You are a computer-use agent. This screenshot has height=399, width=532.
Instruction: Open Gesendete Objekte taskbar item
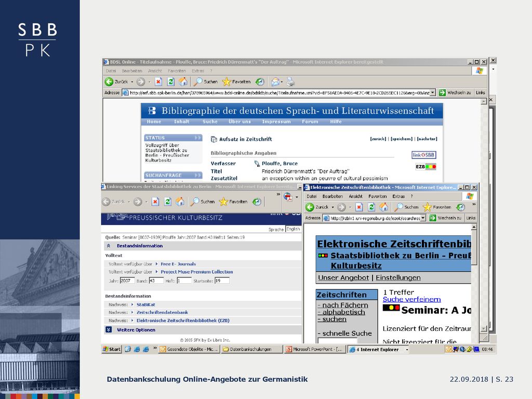(189, 350)
